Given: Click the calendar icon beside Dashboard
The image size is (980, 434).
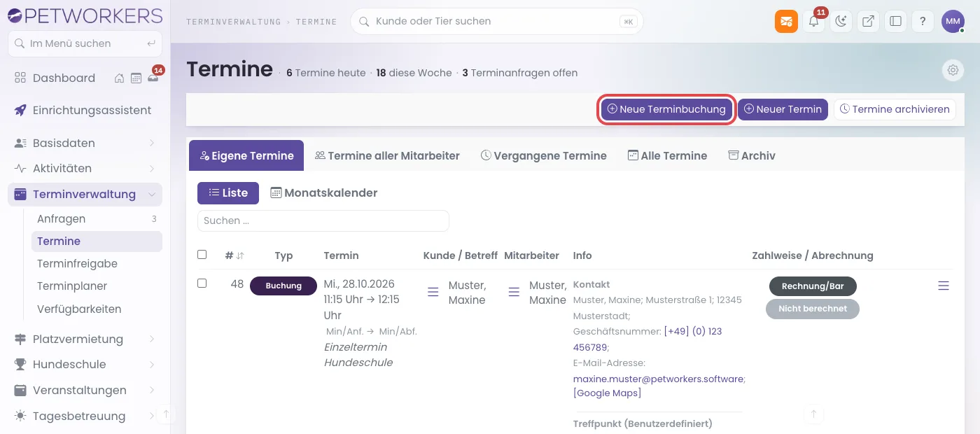Looking at the screenshot, I should 136,78.
